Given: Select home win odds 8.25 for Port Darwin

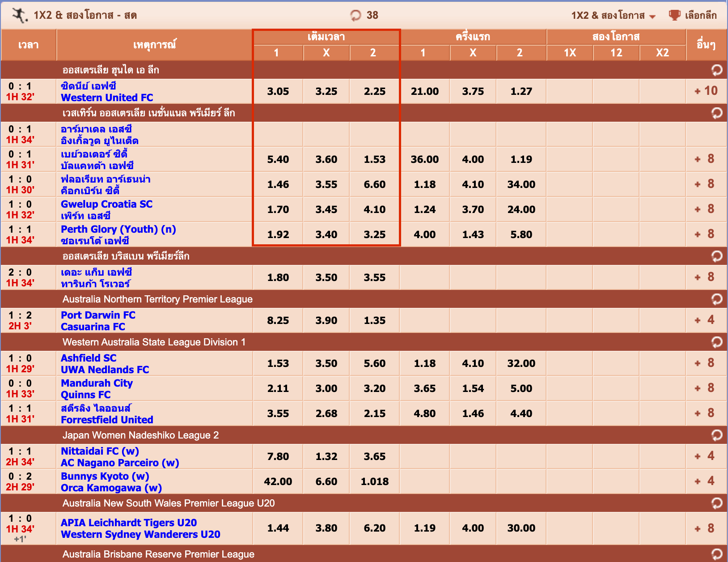Looking at the screenshot, I should click(278, 320).
